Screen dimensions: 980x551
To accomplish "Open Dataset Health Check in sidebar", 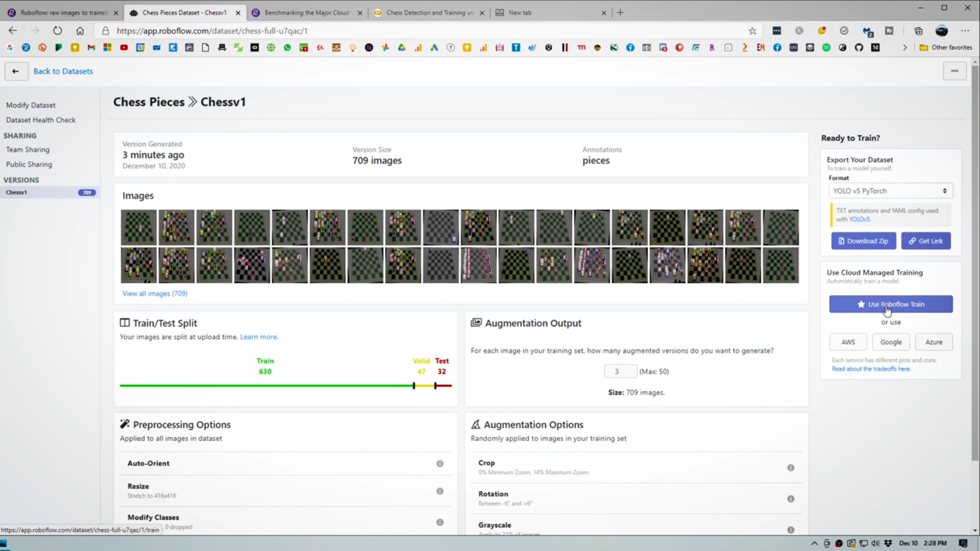I will tap(41, 120).
